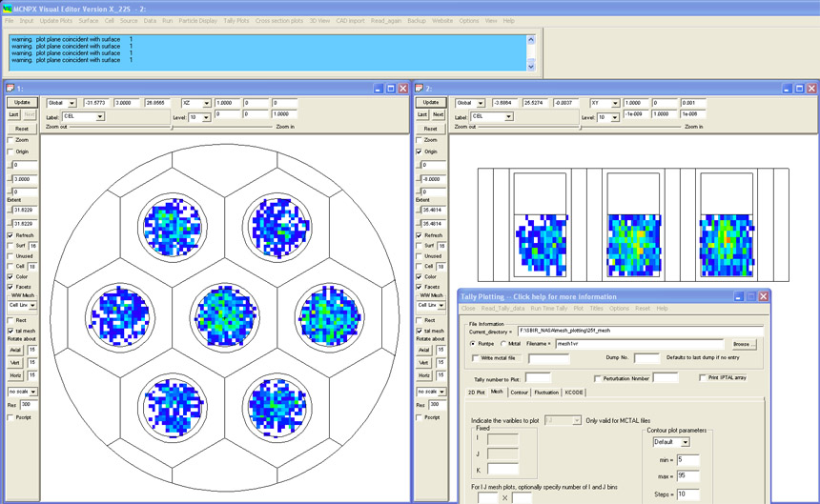Open the WW Mesh Cell Line dropdown in window 1
This screenshot has width=820, height=504.
coord(32,305)
